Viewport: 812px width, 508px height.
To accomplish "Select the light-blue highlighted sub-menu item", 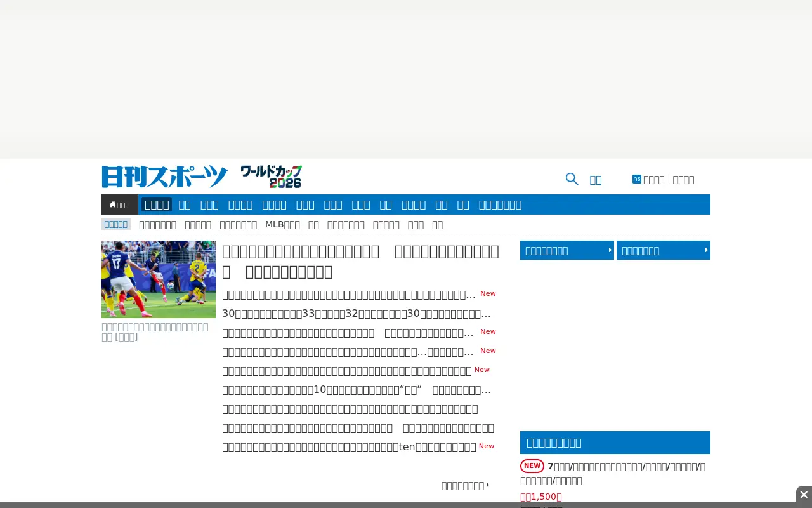I will 116,224.
